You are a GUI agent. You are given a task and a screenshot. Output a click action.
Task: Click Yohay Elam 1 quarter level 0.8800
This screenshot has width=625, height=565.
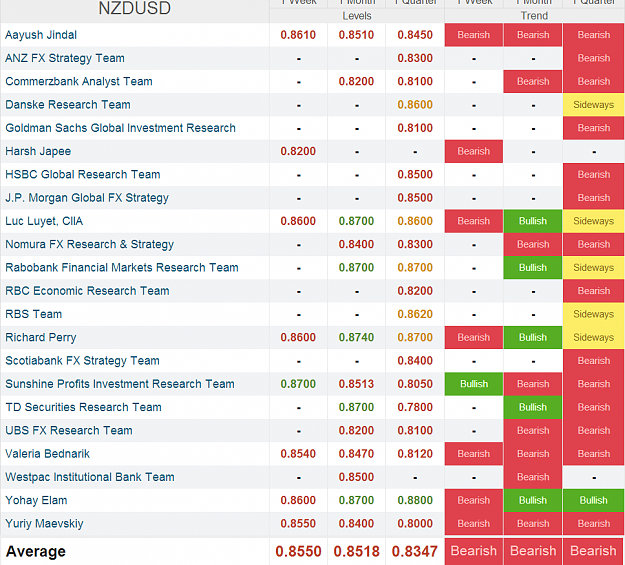point(415,500)
